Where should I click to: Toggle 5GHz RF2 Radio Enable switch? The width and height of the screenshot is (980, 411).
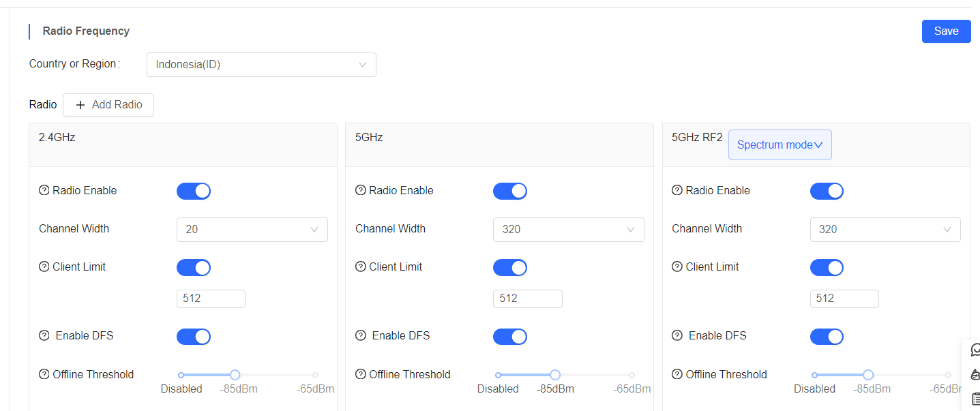pos(827,191)
